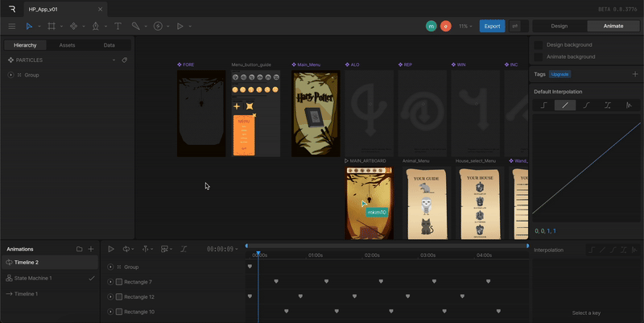Click the 02:00s timeline ruler mark
Screen dimensions: 644x323
[372, 255]
